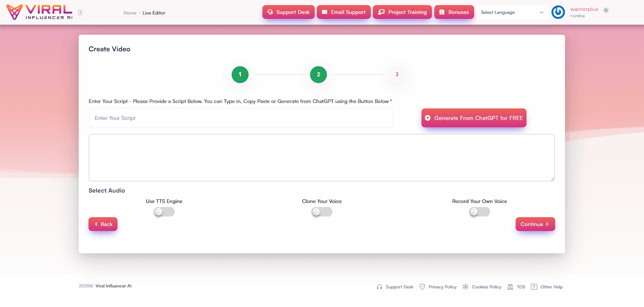This screenshot has height=307, width=644.
Task: Collapse sidebar using the arrow icon beside logo
Action: (81, 12)
